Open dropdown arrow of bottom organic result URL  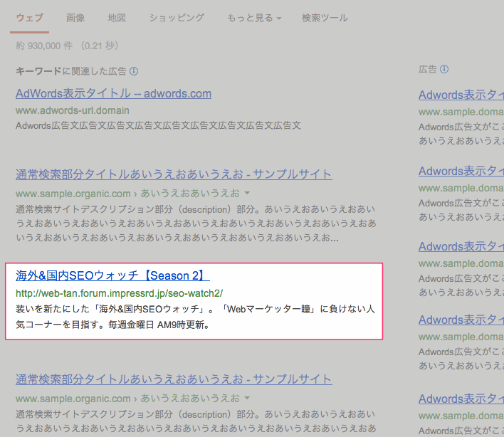247,398
